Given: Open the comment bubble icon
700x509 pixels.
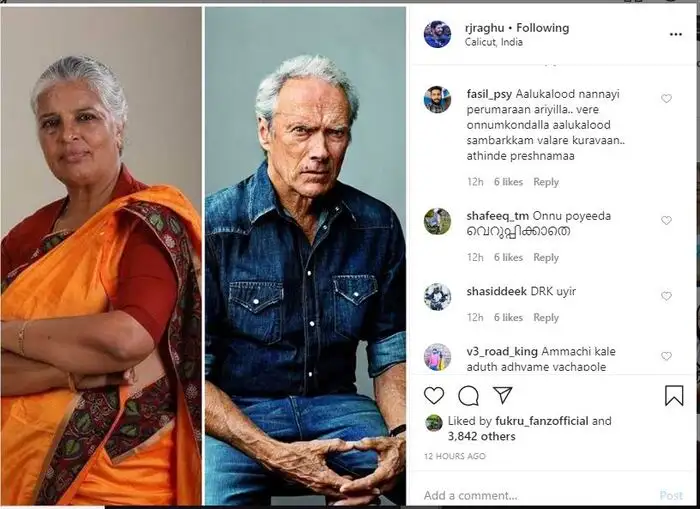Looking at the screenshot, I should coord(468,396).
